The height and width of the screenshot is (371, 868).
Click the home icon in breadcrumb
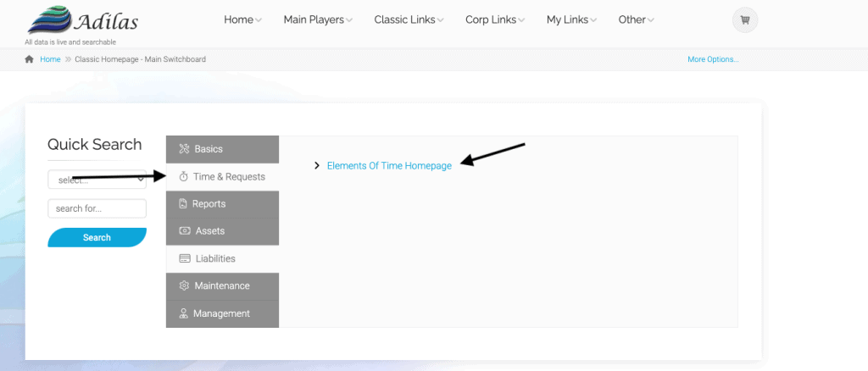(30, 59)
